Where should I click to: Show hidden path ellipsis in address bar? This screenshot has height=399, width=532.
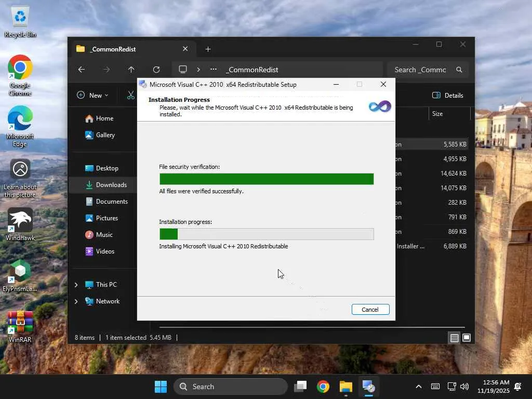214,69
